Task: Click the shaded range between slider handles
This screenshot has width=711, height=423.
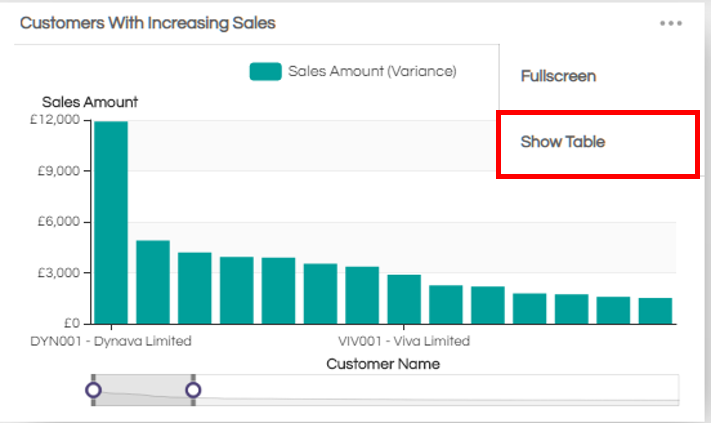Action: 143,390
